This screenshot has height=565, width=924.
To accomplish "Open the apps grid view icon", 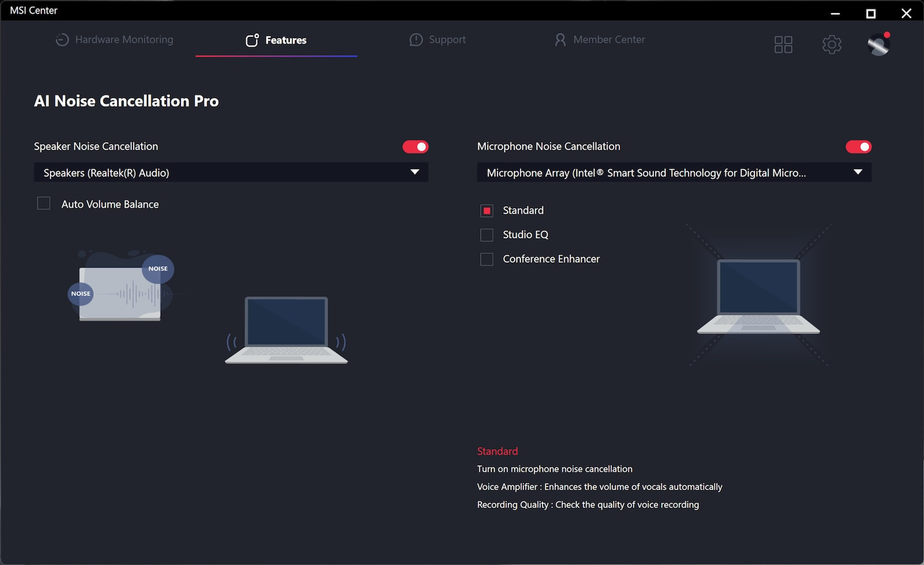I will coord(783,45).
